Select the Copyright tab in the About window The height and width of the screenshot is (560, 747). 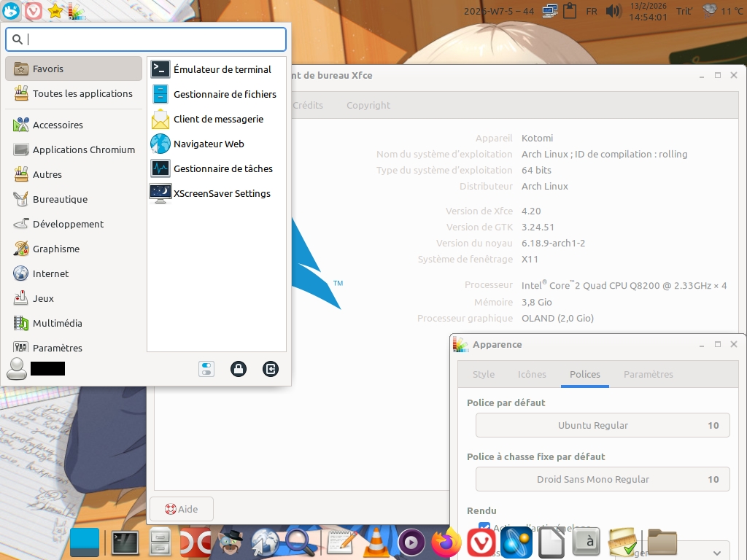(x=368, y=105)
